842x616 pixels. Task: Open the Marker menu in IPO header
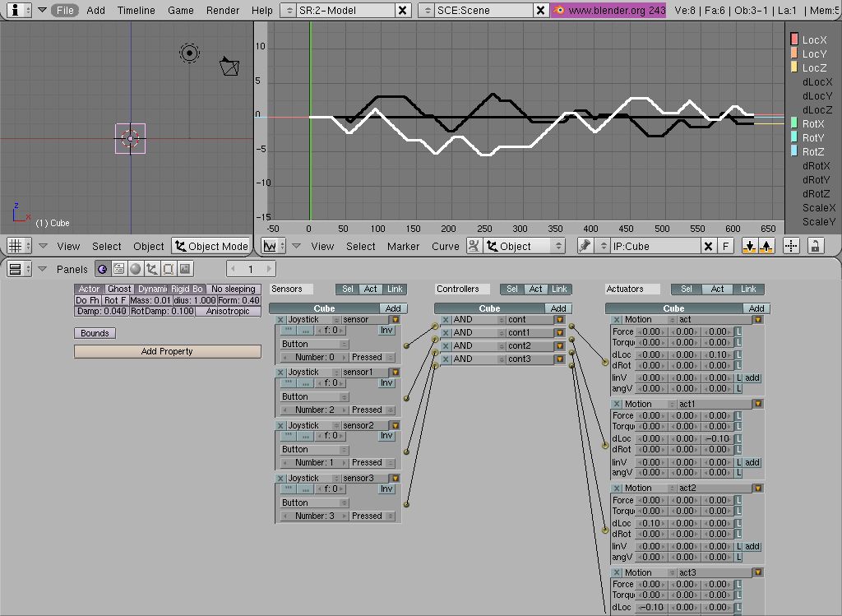(403, 246)
